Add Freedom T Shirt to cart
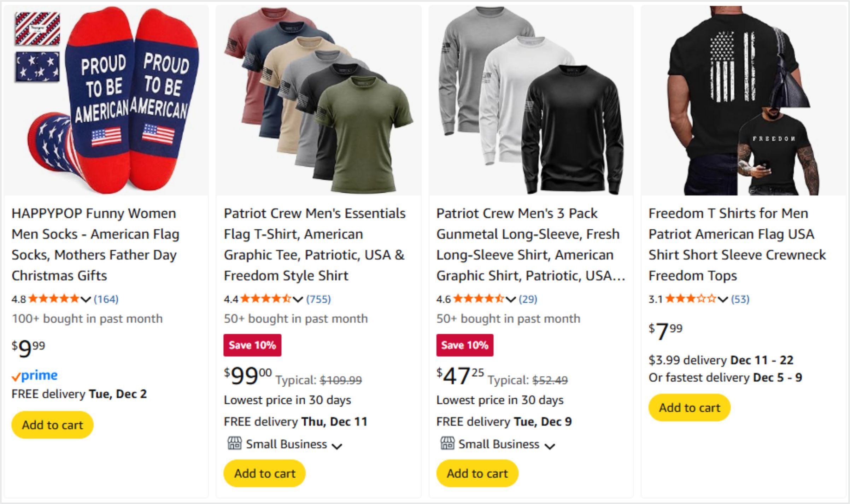 pyautogui.click(x=689, y=408)
